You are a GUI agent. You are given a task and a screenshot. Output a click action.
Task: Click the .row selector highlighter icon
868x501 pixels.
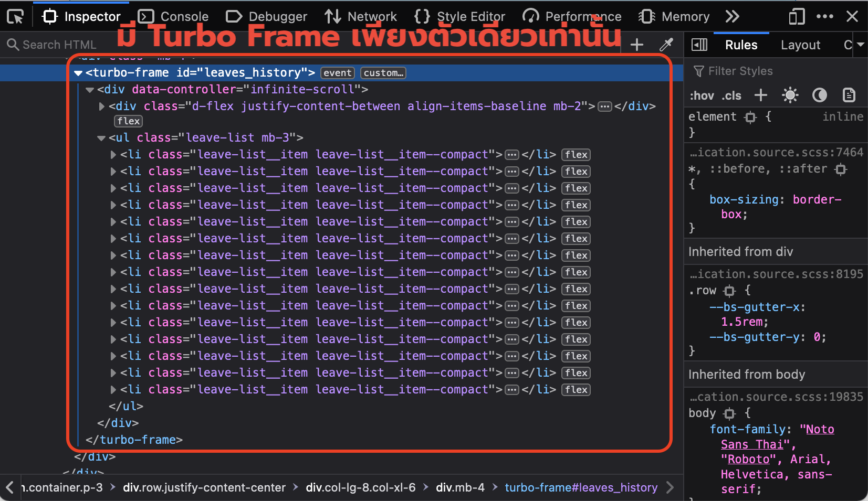pos(729,291)
